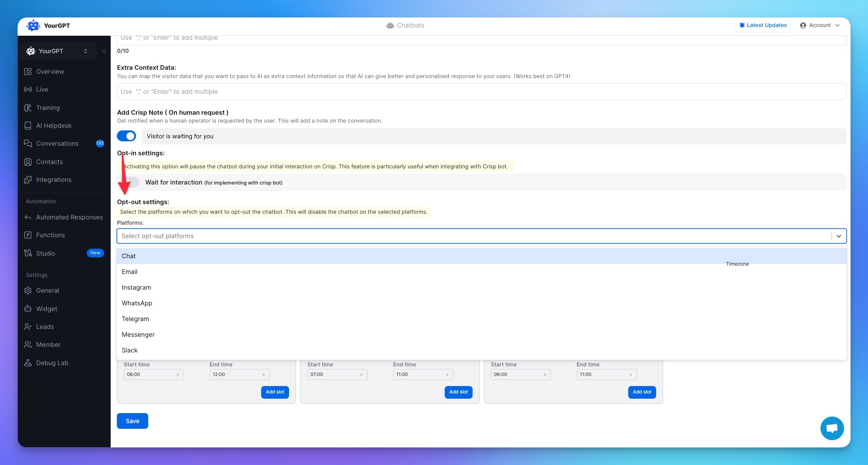This screenshot has width=868, height=465.
Task: Pick Messenger from the opt-out options
Action: [x=482, y=335]
